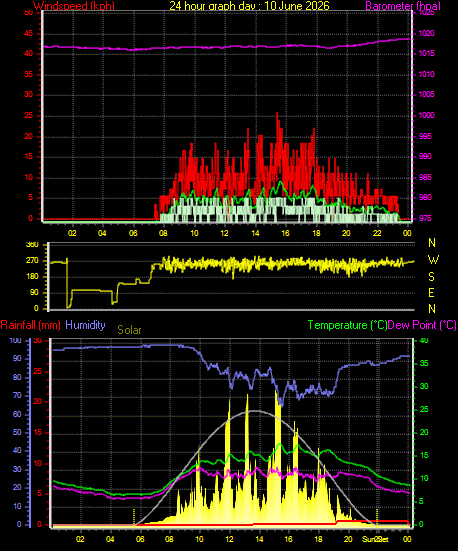Click the "975" barometer axis value
This screenshot has width=458, height=551.
point(425,218)
